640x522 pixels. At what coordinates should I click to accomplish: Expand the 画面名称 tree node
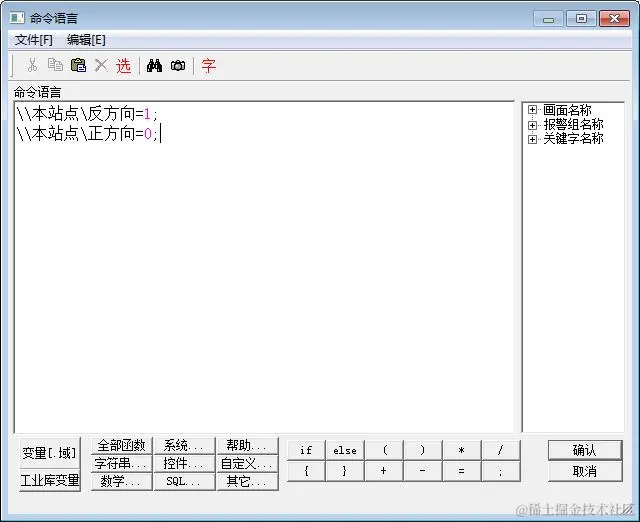[x=532, y=109]
